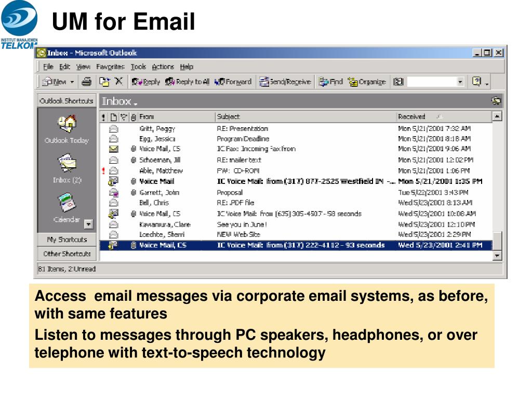Click the message list scroll-up arrow
Image resolution: width=532 pixels, height=399 pixels.
point(497,116)
